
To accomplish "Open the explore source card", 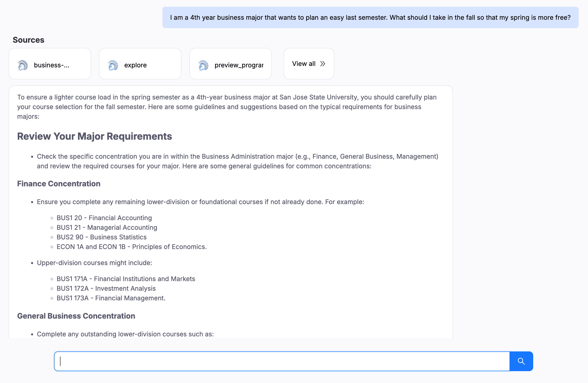I will [x=140, y=63].
